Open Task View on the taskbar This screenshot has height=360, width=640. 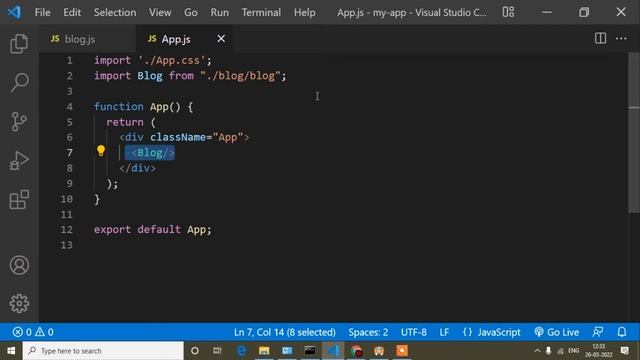(217, 351)
